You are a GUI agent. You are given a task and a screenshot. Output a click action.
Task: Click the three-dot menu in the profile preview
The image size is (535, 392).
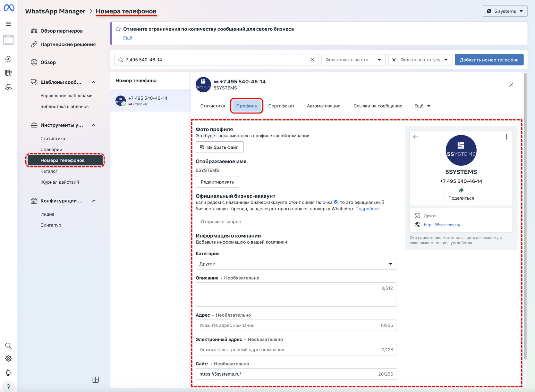point(506,137)
